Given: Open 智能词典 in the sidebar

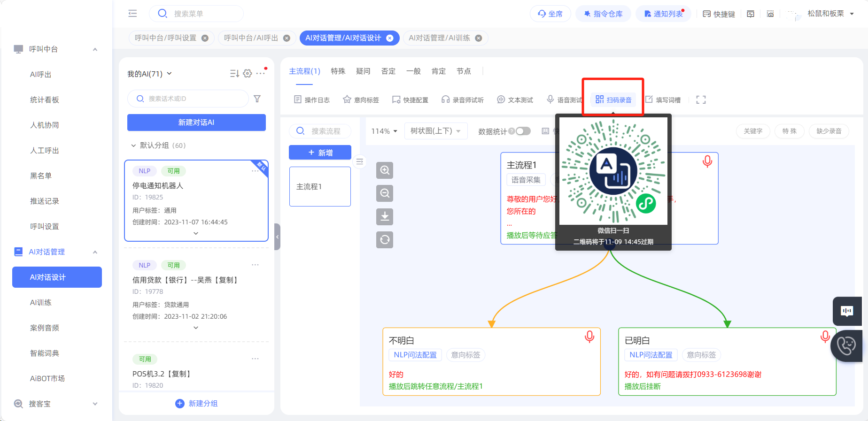Looking at the screenshot, I should coord(45,353).
